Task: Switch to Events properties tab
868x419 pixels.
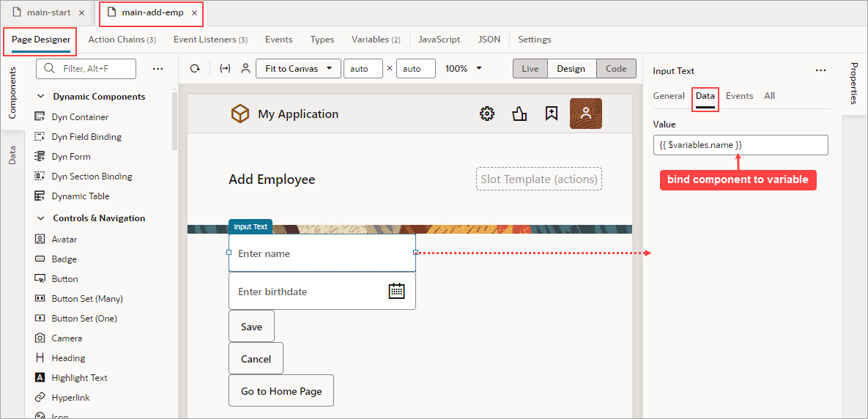Action: [x=740, y=96]
